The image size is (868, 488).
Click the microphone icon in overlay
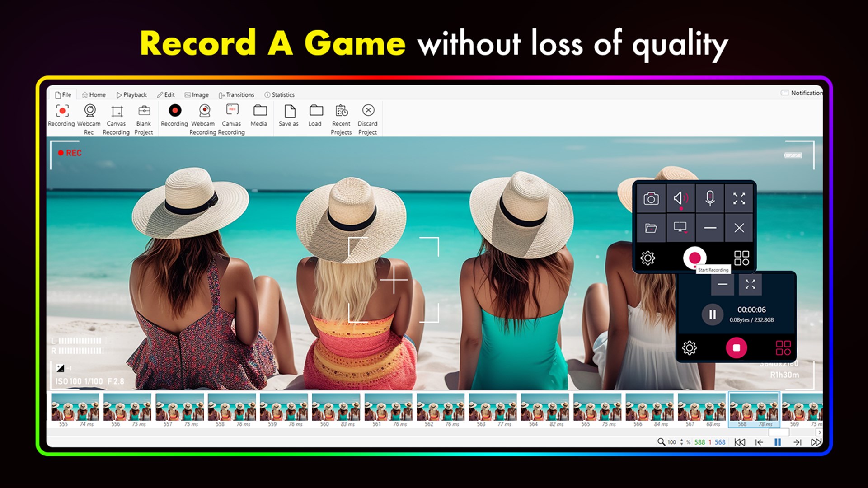pyautogui.click(x=710, y=198)
